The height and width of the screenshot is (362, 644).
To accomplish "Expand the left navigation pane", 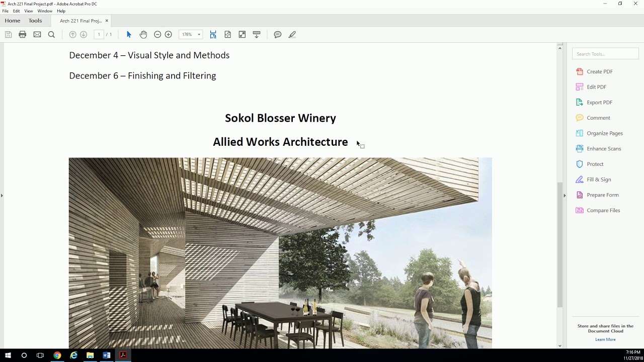I will pos(2,196).
